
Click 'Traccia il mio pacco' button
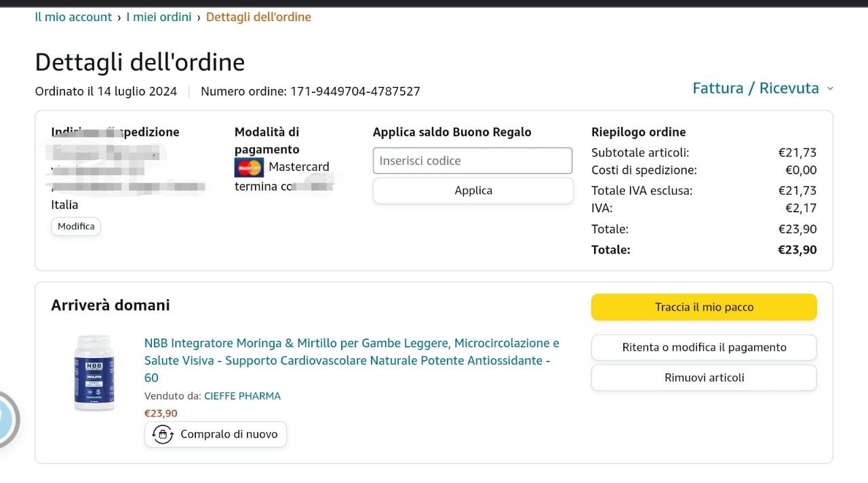click(x=704, y=307)
